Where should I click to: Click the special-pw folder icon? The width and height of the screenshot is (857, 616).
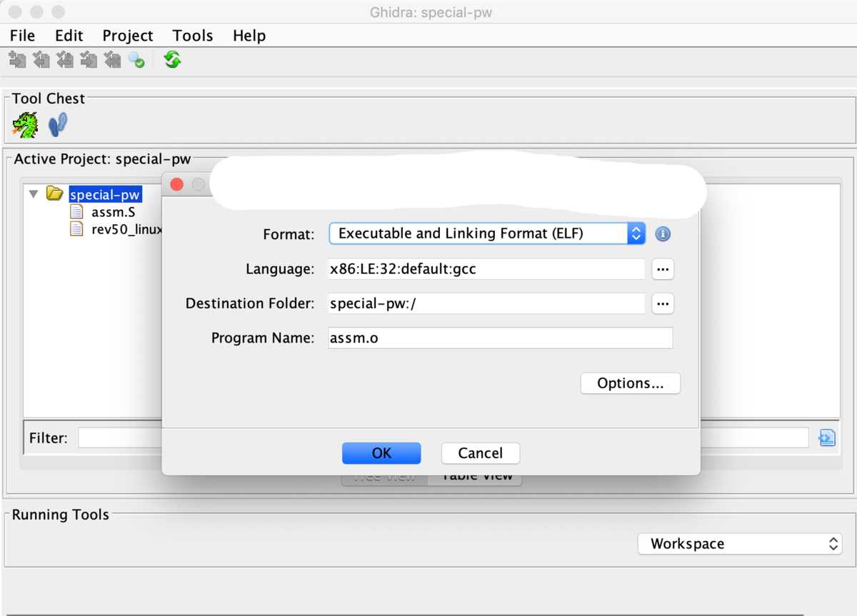click(54, 193)
